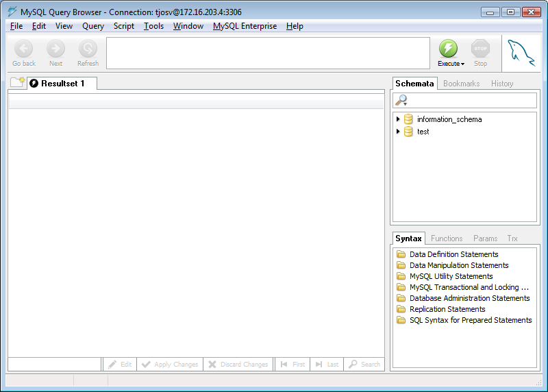Open the View menu
548x392 pixels.
[64, 26]
